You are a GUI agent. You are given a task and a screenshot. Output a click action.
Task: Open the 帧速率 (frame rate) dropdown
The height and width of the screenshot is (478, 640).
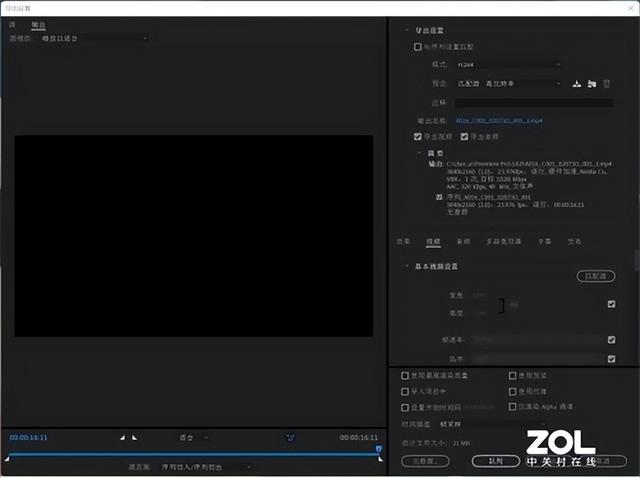[x=537, y=340]
